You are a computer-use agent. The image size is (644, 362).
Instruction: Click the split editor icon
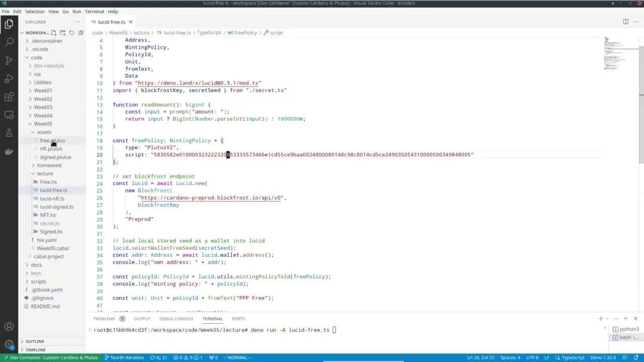tap(625, 22)
